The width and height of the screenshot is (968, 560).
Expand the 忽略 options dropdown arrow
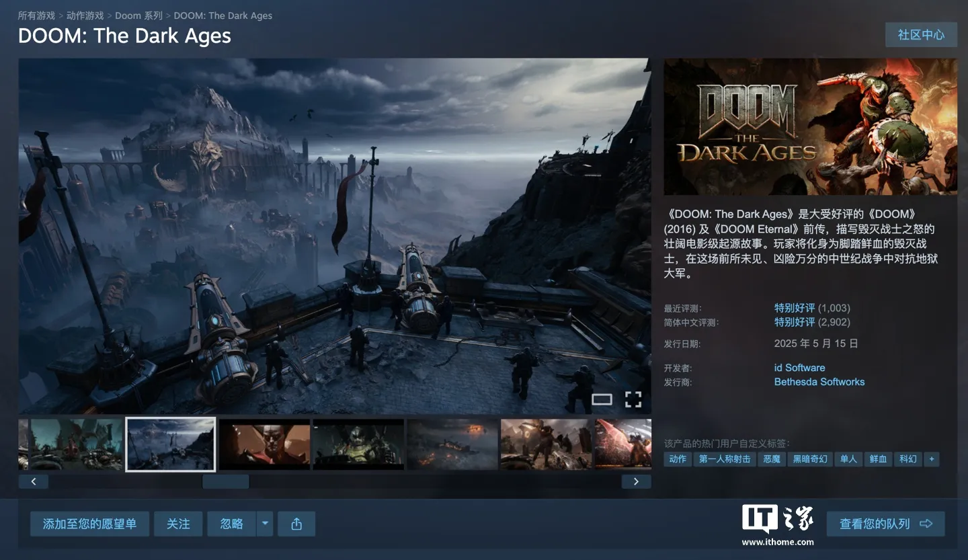265,524
